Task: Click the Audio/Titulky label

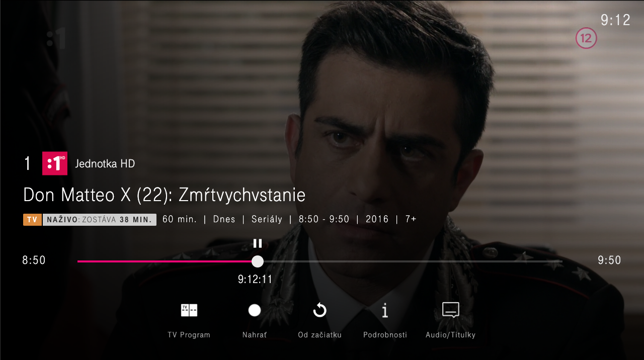Action: pos(451,335)
